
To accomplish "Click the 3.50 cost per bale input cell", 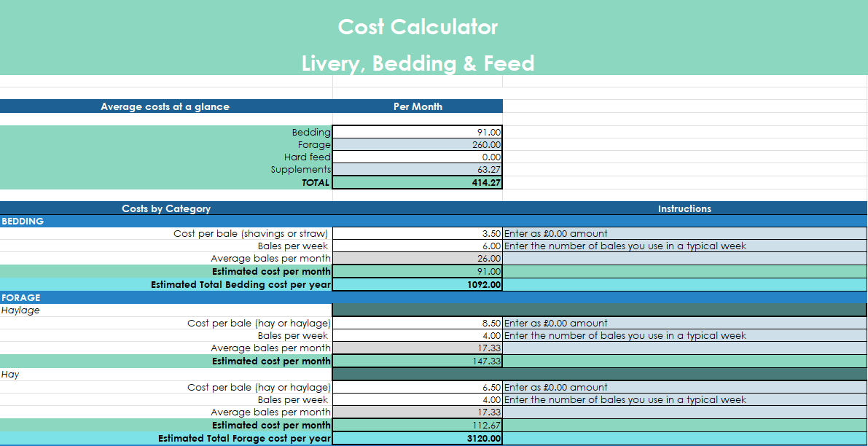I will pos(418,233).
